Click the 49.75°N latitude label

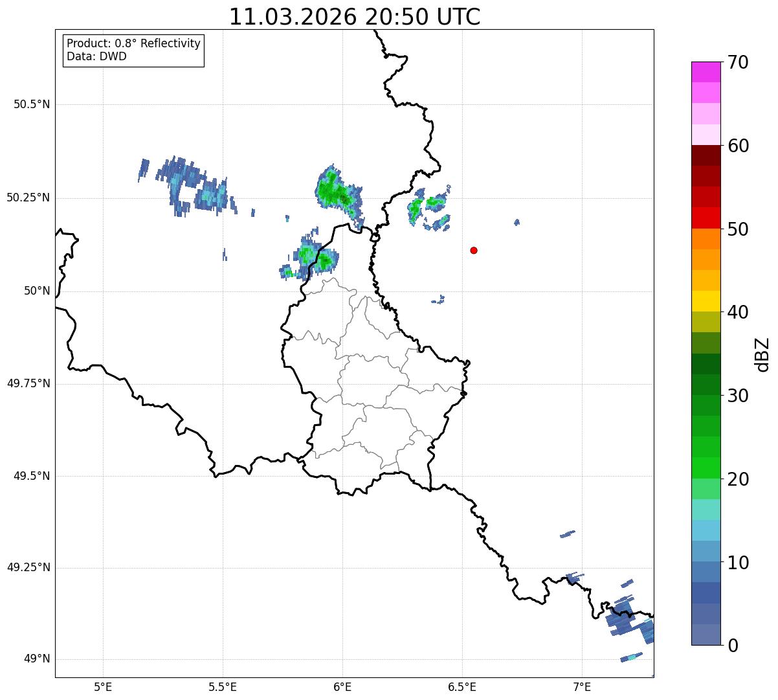point(28,383)
